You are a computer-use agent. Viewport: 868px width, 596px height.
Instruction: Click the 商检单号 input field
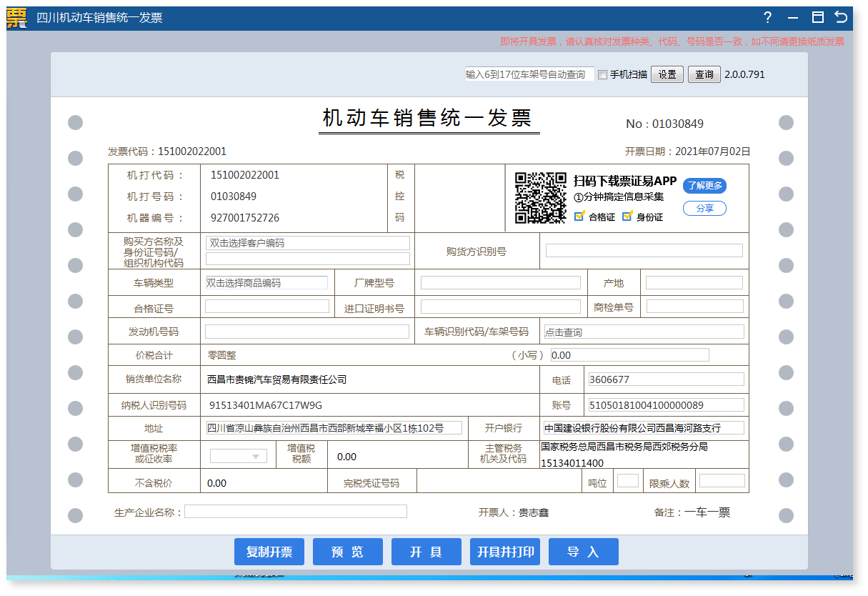pyautogui.click(x=695, y=307)
